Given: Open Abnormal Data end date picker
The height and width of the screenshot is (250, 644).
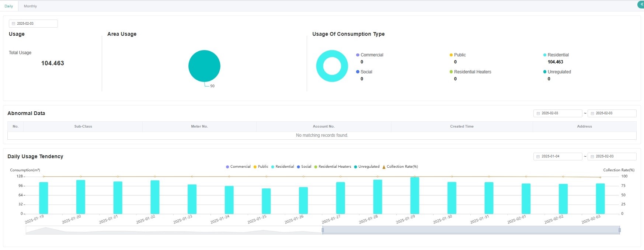Looking at the screenshot, I should point(612,113).
